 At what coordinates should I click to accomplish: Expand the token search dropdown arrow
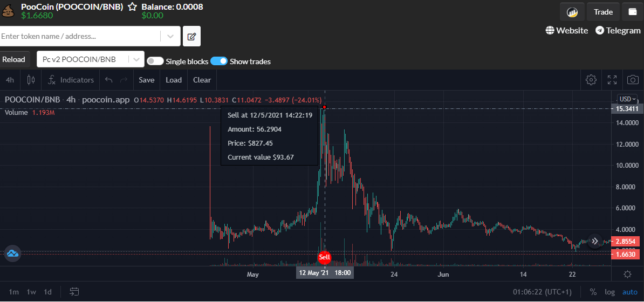coord(170,36)
